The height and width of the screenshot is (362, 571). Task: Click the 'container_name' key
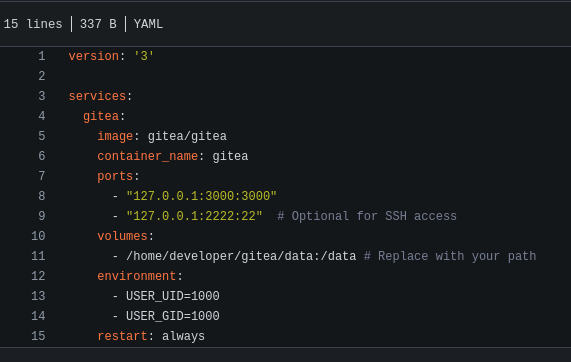coord(147,156)
